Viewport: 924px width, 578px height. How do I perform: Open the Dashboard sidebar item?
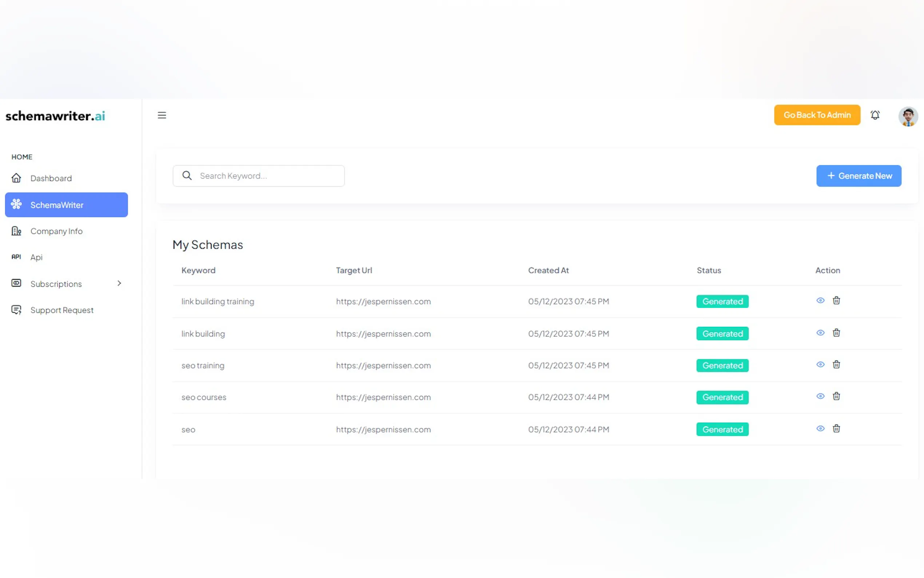click(x=51, y=178)
